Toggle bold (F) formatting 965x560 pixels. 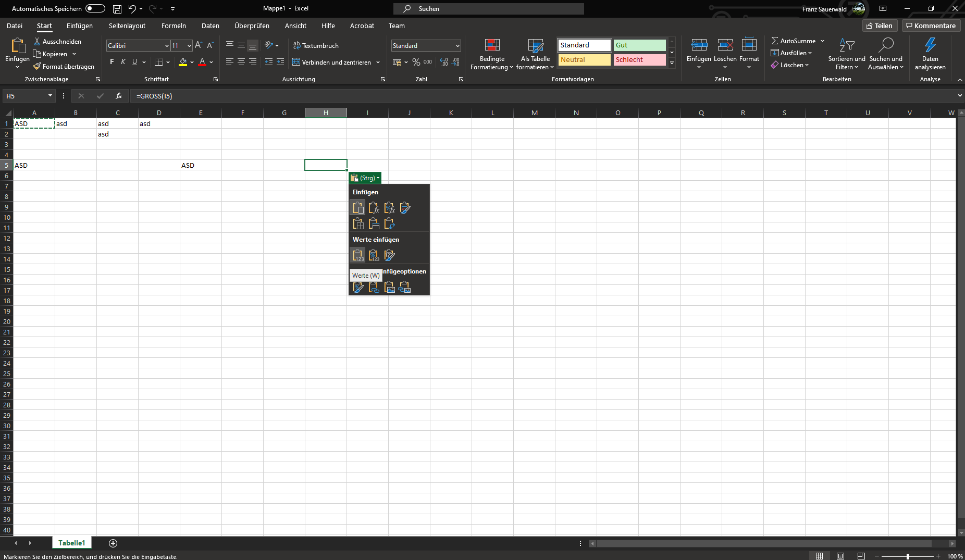pyautogui.click(x=112, y=62)
